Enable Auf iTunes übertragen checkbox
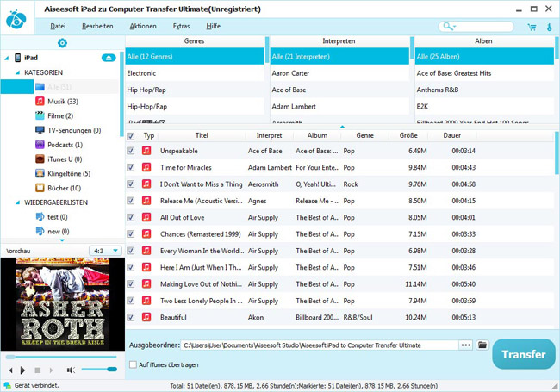The width and height of the screenshot is (560, 392). 133,364
